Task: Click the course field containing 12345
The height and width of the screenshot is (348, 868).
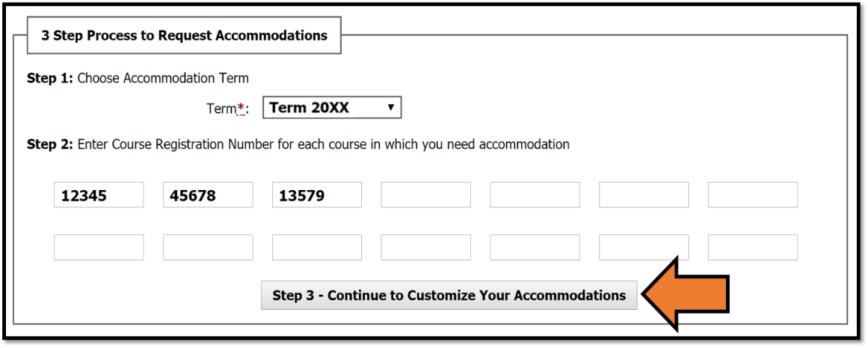Action: (99, 195)
